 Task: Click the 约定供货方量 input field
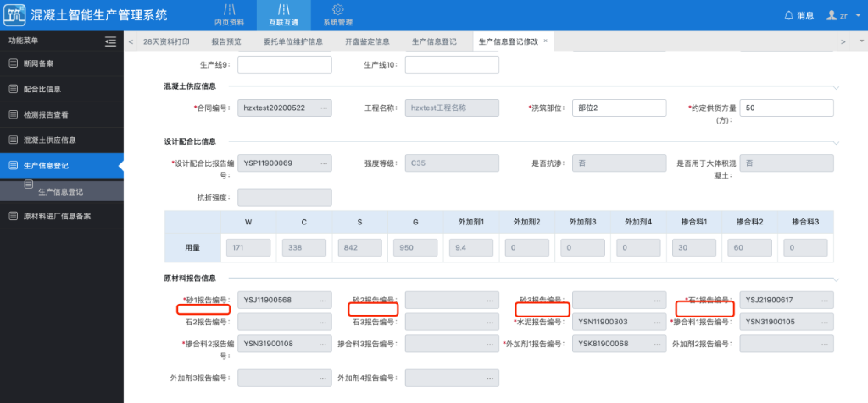pyautogui.click(x=787, y=108)
